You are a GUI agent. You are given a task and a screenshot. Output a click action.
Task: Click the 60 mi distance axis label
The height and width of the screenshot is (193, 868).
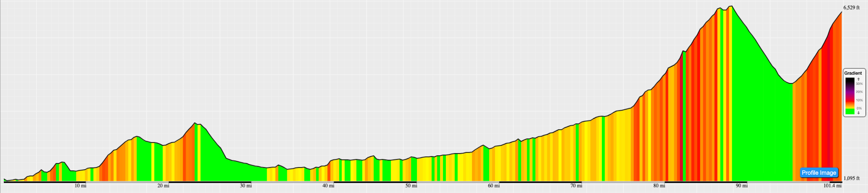(x=493, y=186)
